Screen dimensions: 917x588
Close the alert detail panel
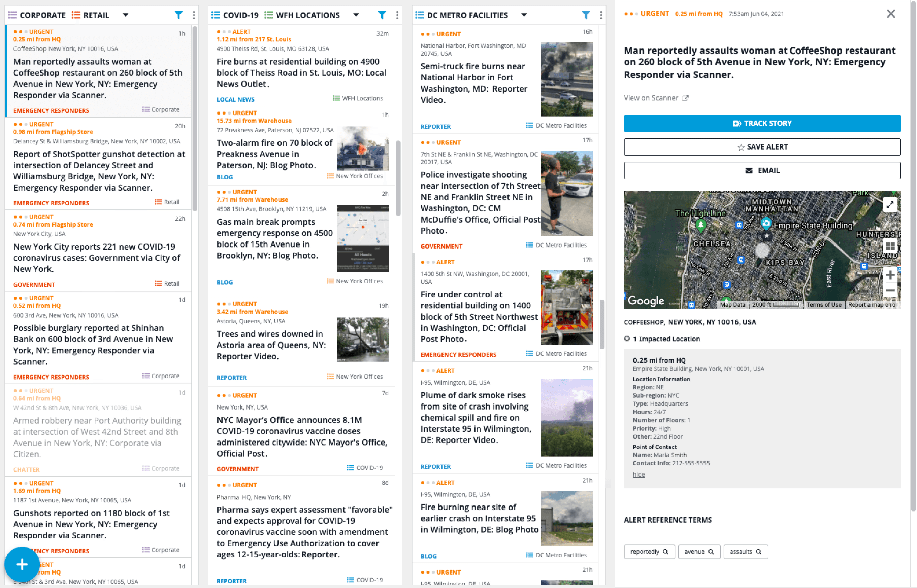[890, 14]
